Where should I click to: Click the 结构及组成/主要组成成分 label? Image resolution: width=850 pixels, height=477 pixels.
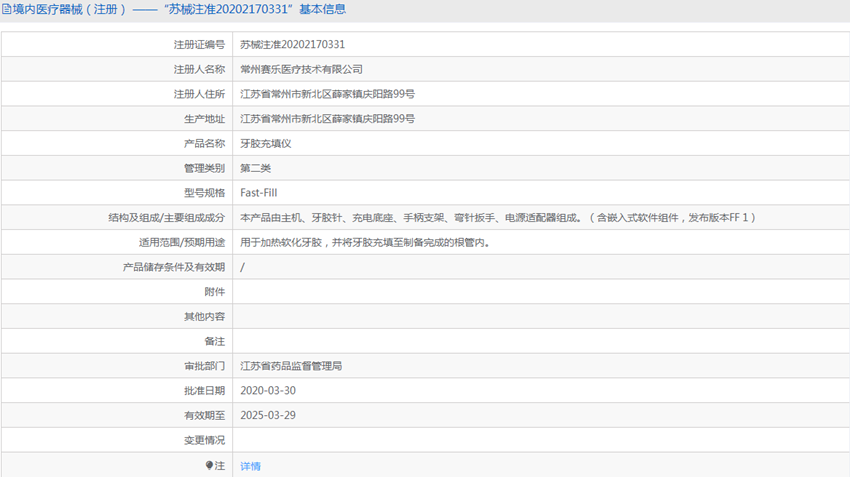click(166, 218)
